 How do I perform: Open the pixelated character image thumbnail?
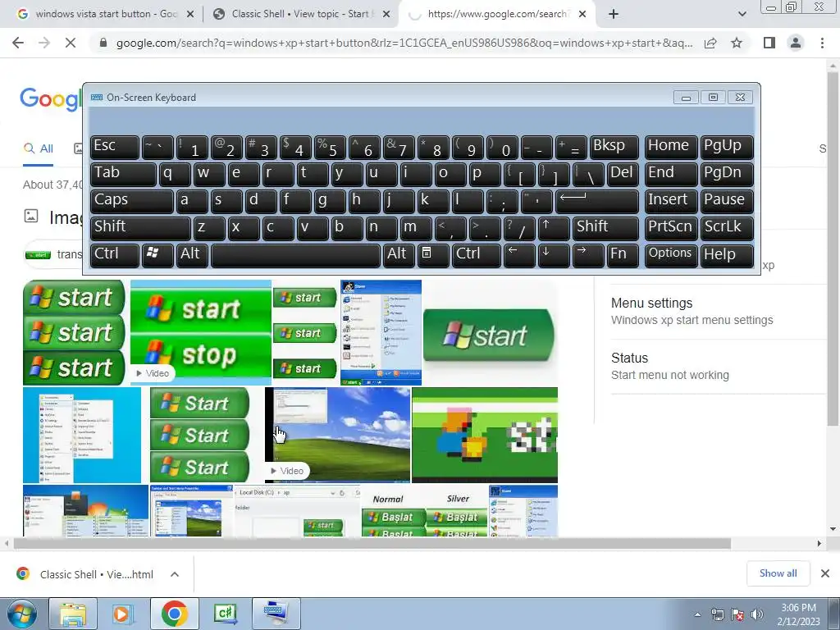click(x=485, y=435)
